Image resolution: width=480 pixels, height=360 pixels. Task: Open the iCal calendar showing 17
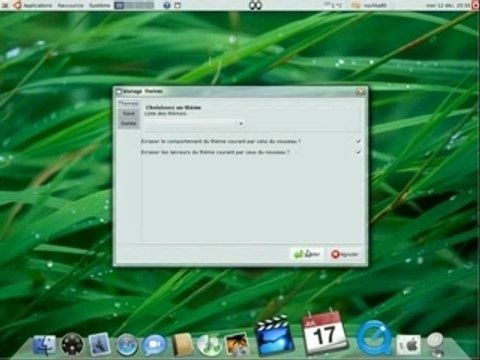click(x=324, y=333)
